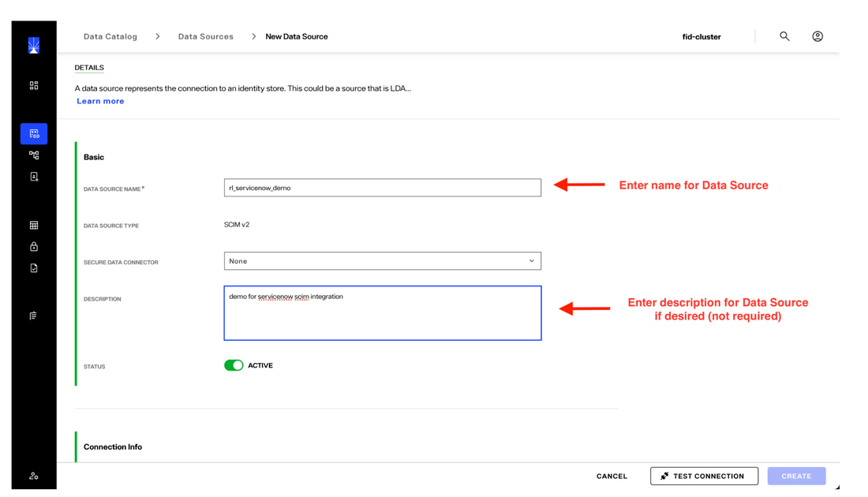The width and height of the screenshot is (868, 497).
Task: Click the SCIM v2 data source type value
Action: click(237, 225)
